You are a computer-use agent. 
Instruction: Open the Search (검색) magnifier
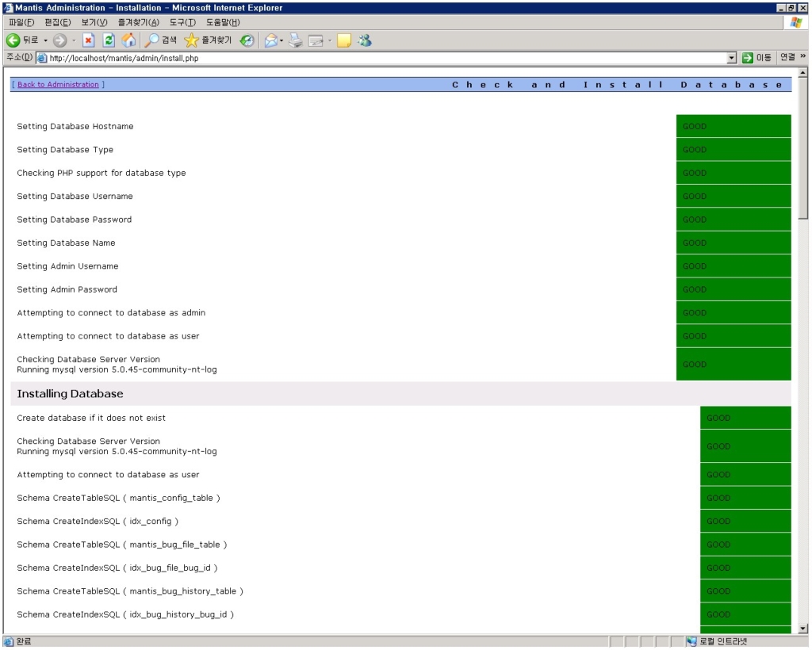pos(151,40)
